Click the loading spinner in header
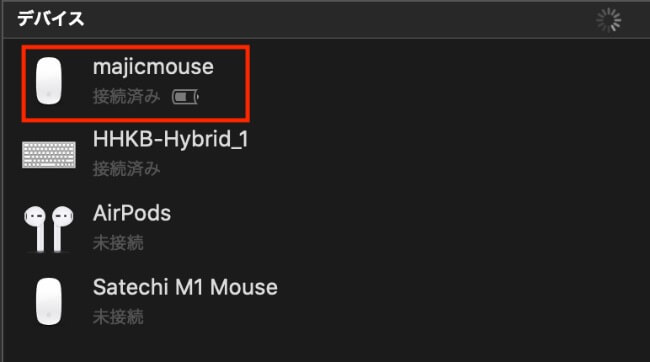This screenshot has width=650, height=362. [x=609, y=19]
